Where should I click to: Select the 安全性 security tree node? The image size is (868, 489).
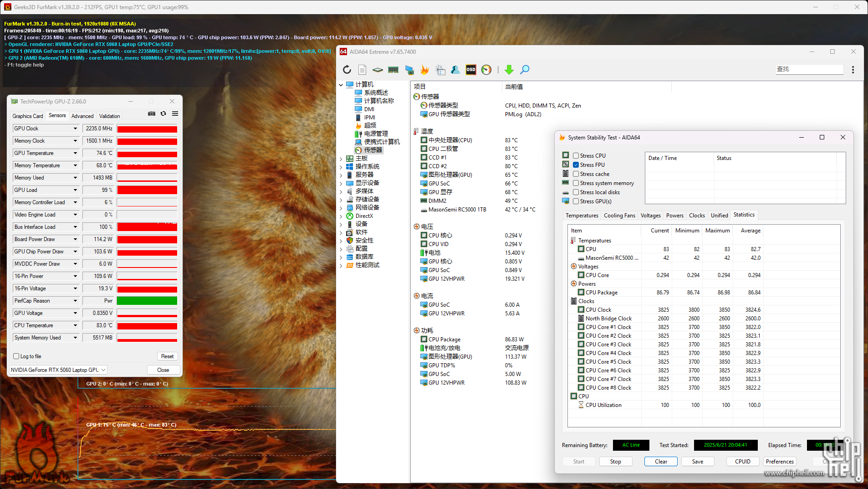coord(364,240)
